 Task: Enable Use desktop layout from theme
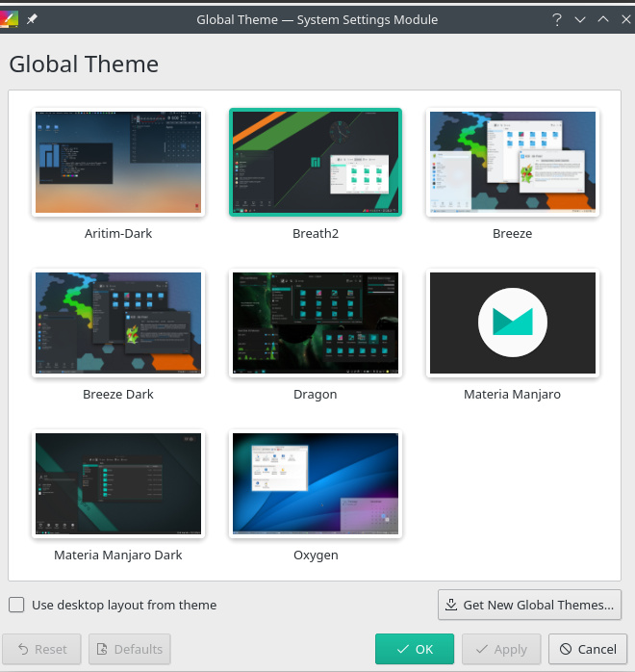(x=17, y=606)
